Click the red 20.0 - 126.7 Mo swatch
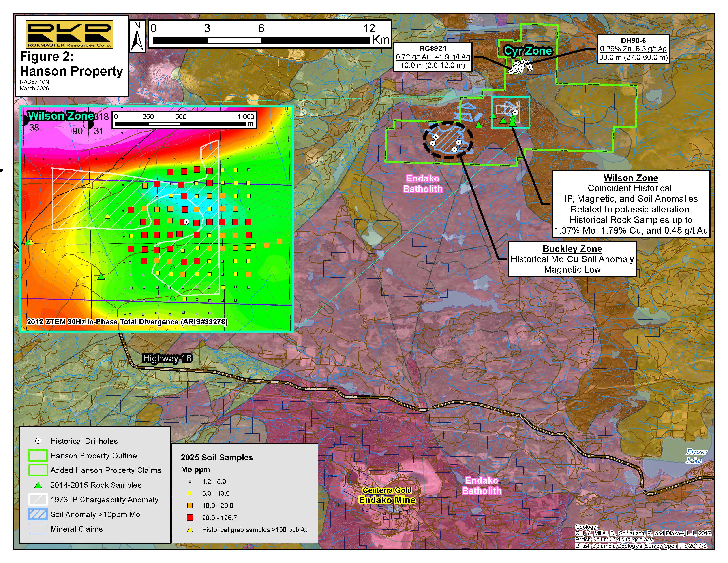 190,518
